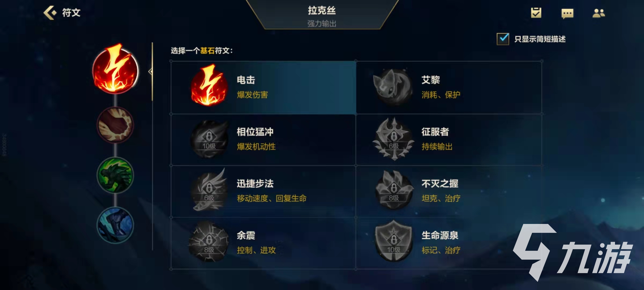Click the 拉克丝 强力输出 title header
Image resolution: width=644 pixels, height=290 pixels.
click(x=322, y=16)
